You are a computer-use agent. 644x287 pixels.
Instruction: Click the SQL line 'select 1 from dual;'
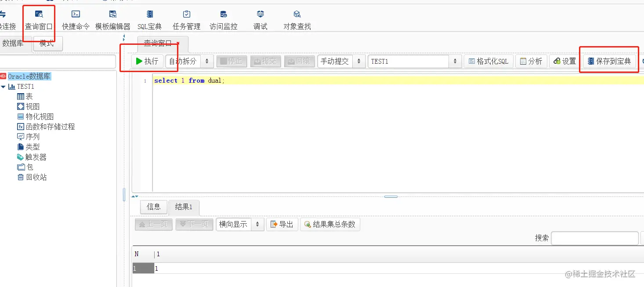point(189,80)
